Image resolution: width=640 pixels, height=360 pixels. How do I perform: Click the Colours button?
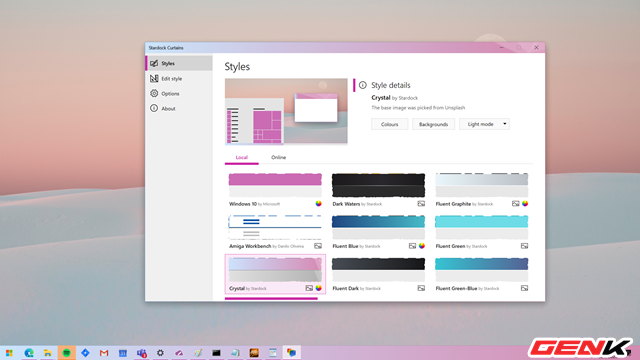[389, 124]
